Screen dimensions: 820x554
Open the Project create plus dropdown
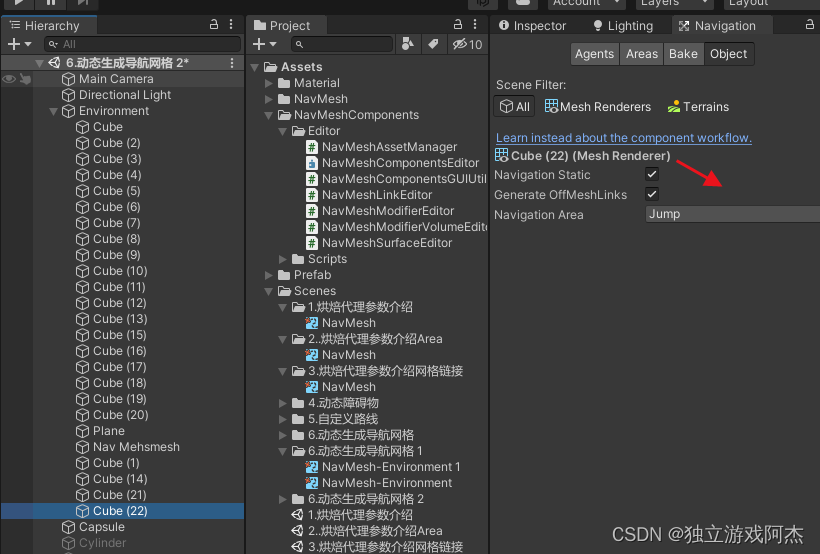pos(264,44)
